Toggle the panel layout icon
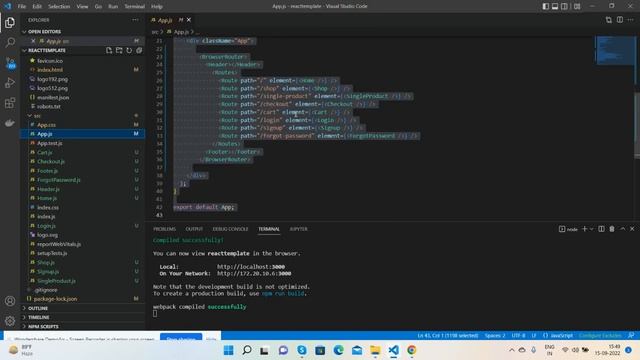 click(555, 6)
